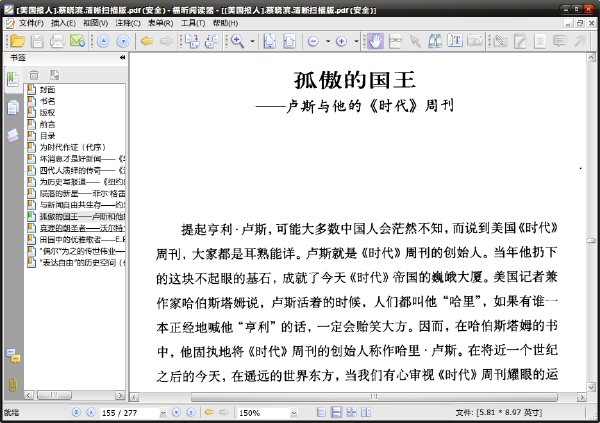Click the Print icon in toolbar
Image resolution: width=600 pixels, height=423 pixels.
point(57,41)
